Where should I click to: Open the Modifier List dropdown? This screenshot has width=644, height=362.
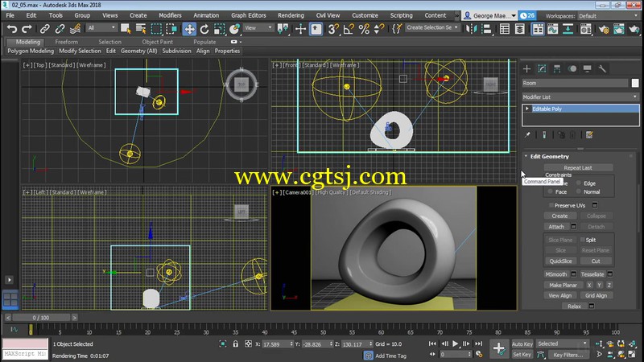(580, 97)
